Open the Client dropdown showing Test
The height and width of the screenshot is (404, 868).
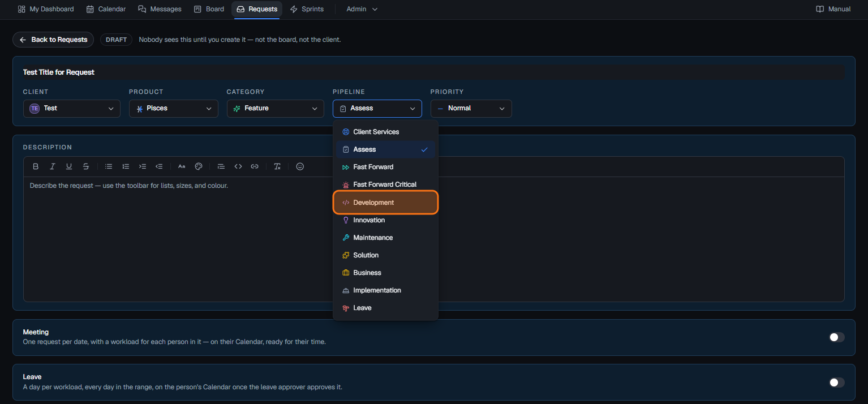pos(72,109)
